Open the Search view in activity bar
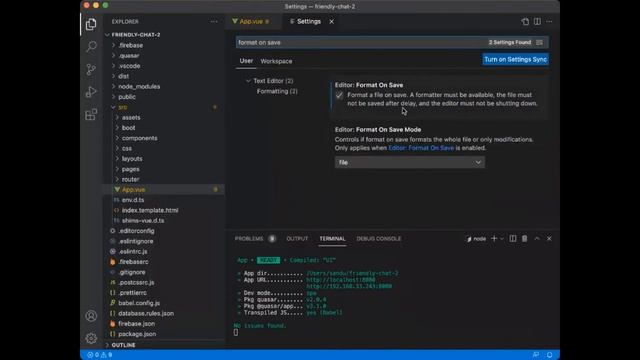 pyautogui.click(x=91, y=47)
